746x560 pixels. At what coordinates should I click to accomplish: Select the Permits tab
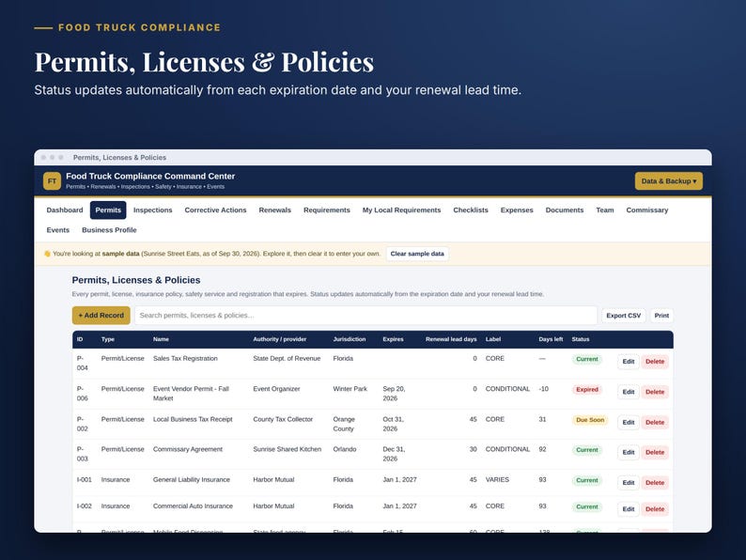pos(108,210)
